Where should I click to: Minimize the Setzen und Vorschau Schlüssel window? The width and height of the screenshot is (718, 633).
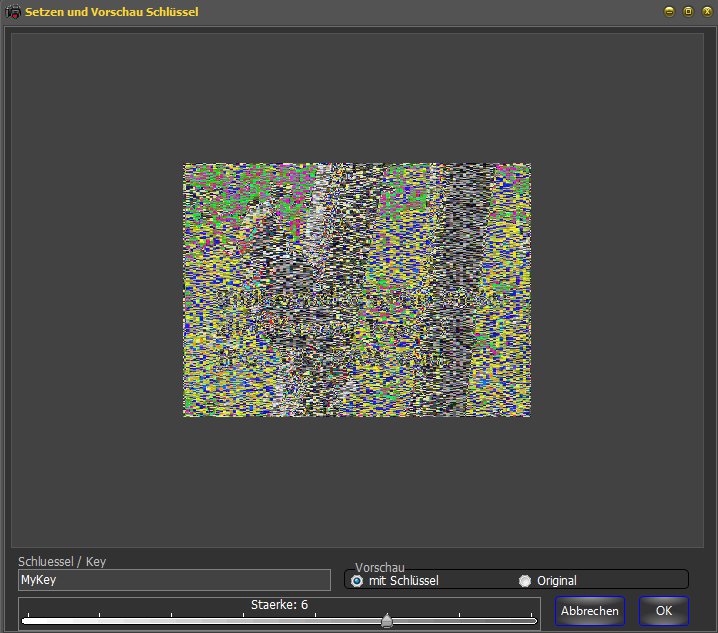[669, 11]
